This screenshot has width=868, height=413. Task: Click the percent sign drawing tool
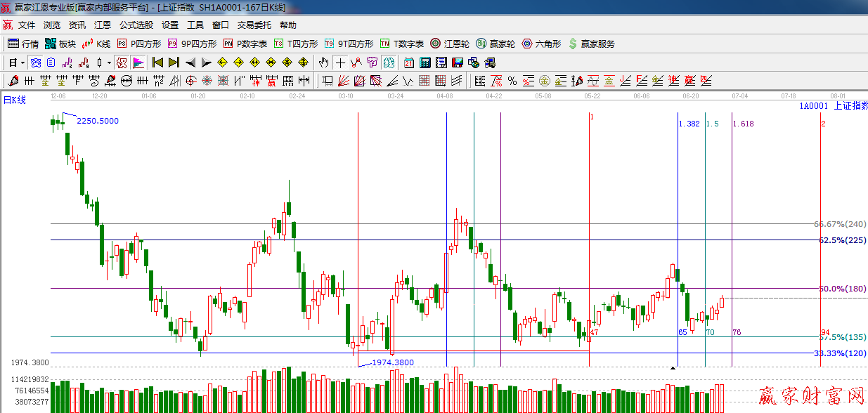coord(512,81)
